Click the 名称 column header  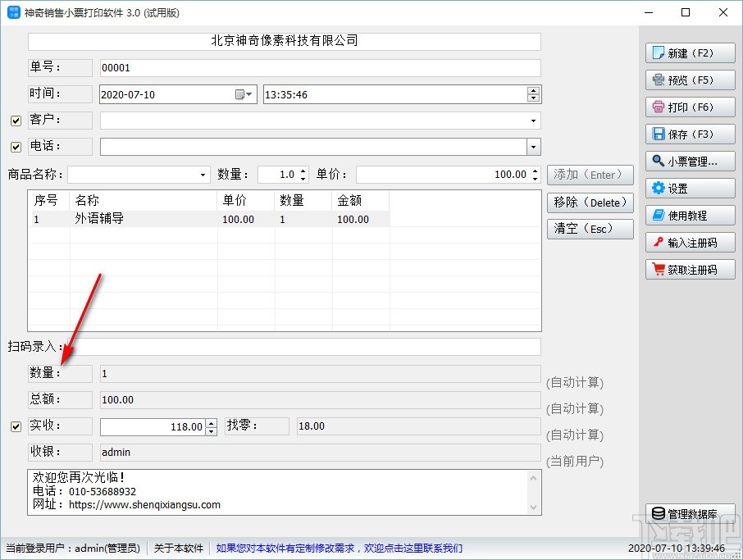(x=144, y=200)
